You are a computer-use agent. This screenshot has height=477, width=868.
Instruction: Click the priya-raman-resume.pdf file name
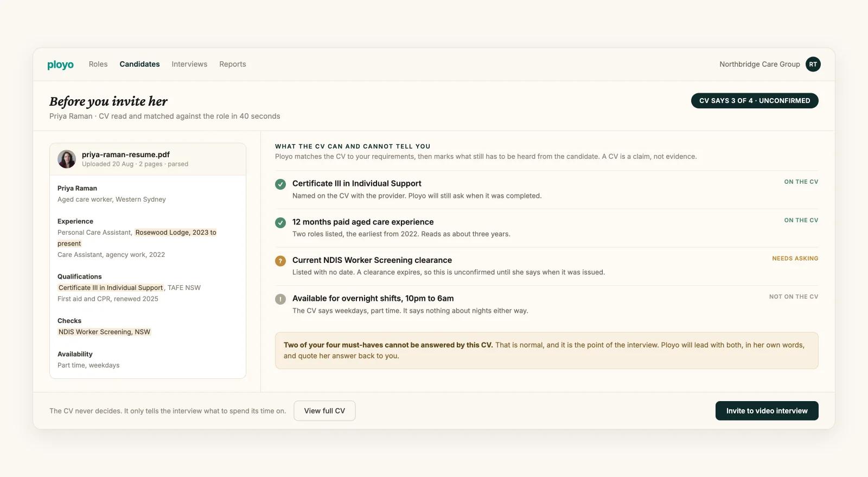coord(126,154)
